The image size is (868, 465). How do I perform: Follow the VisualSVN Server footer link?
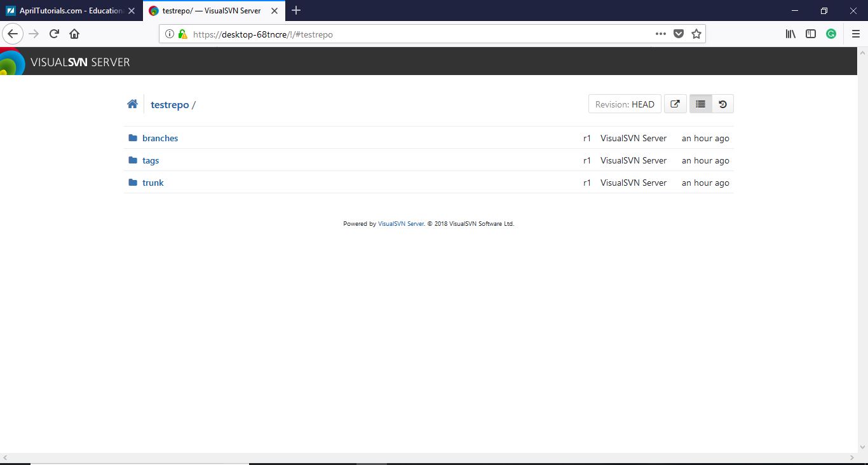click(x=400, y=223)
